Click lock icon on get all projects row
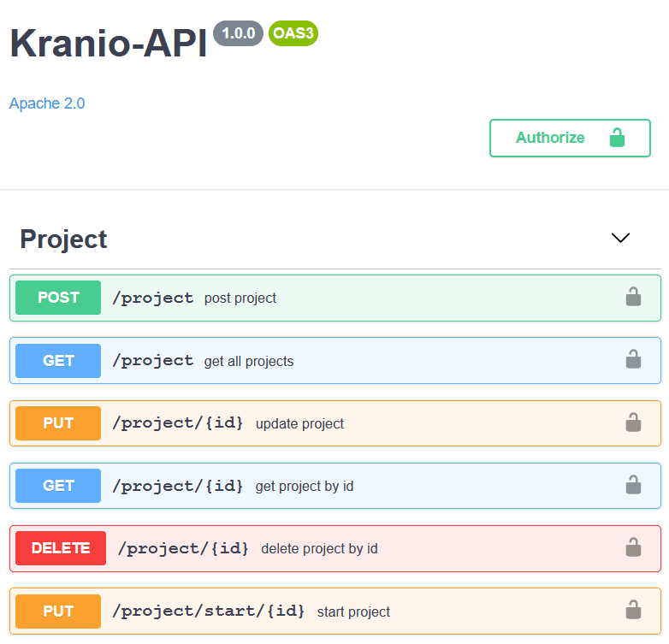This screenshot has width=669, height=644. [633, 360]
